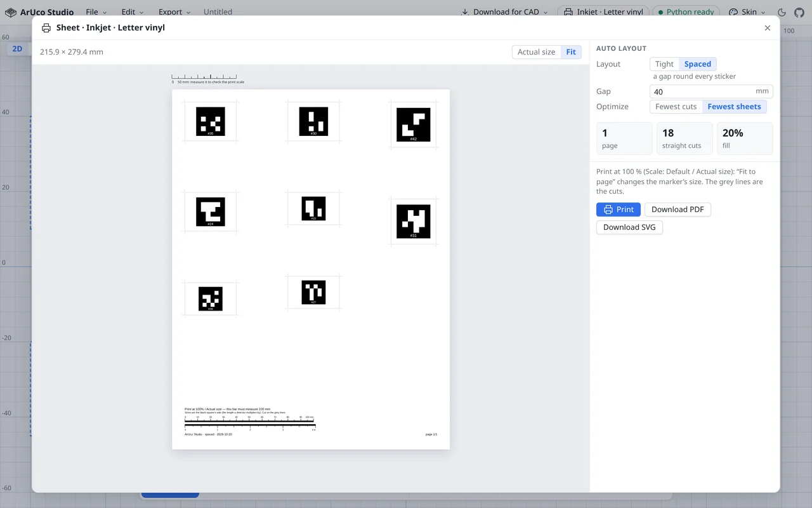Toggle dark mode with the moon icon

click(782, 12)
